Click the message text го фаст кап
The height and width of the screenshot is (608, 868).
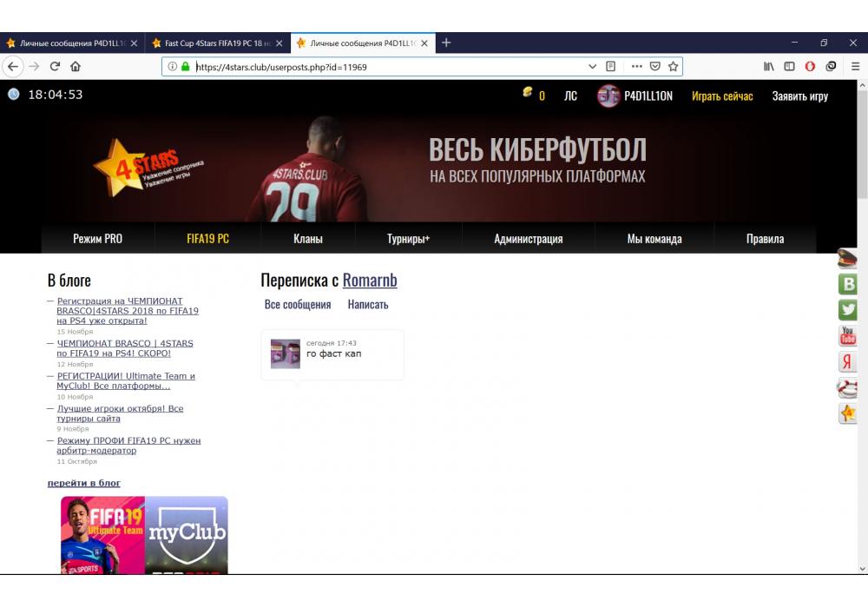coord(334,354)
